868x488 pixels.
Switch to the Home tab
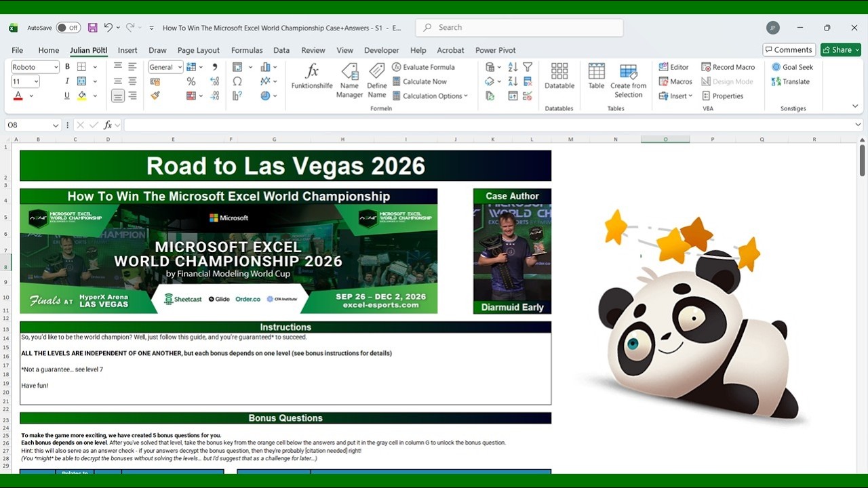(x=49, y=50)
